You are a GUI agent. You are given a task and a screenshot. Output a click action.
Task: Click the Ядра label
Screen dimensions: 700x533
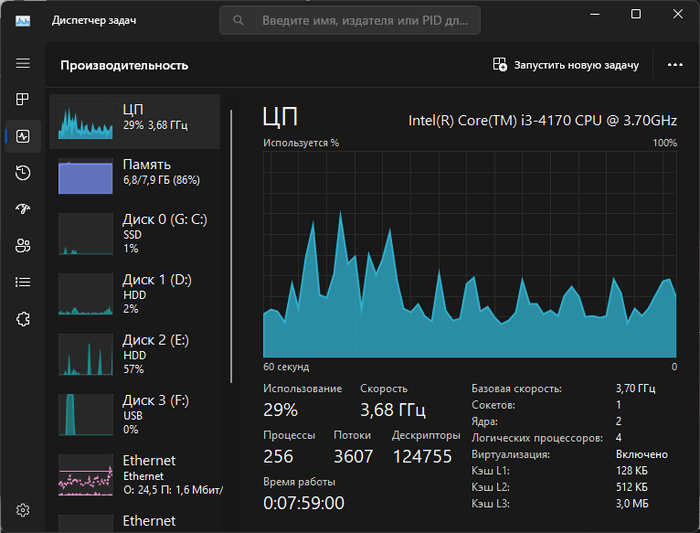tap(484, 421)
